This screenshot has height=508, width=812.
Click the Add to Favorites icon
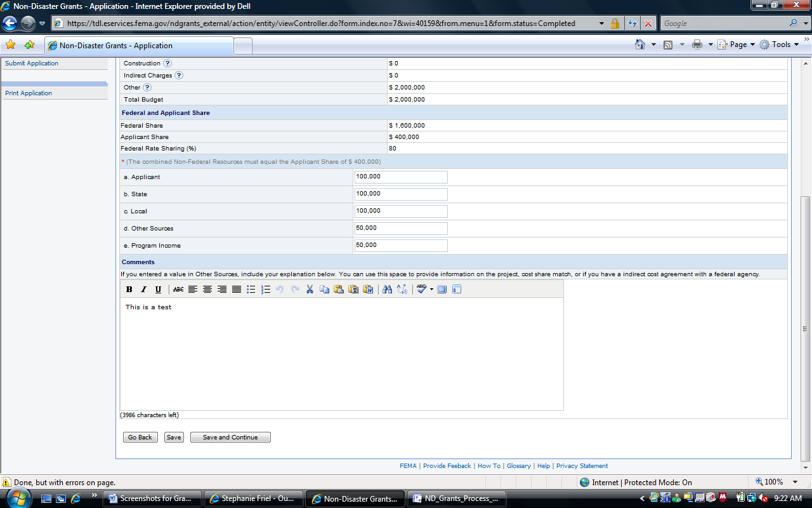(29, 45)
